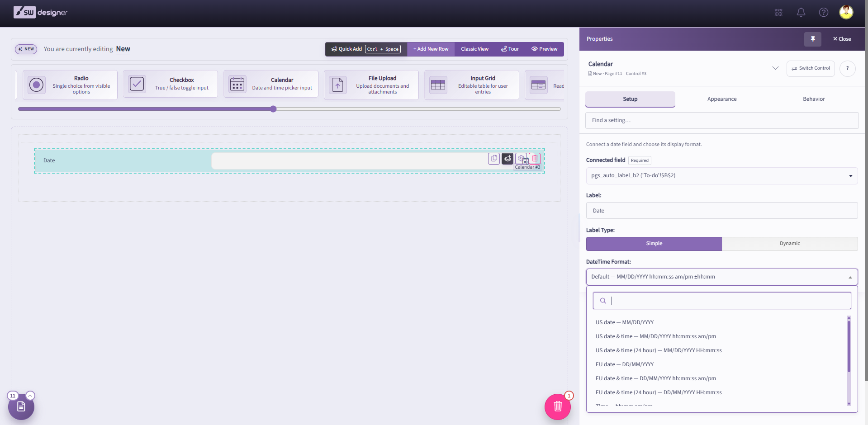
Task: Switch to the Setup tab
Action: point(630,99)
